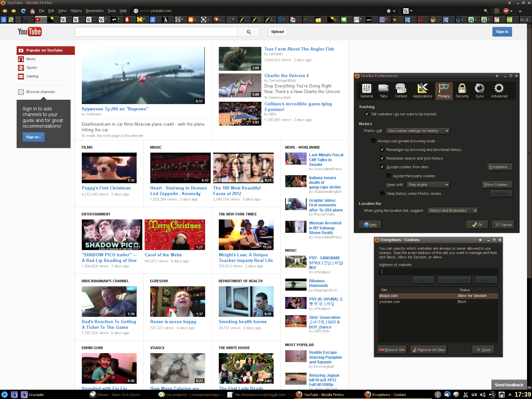Open the History menu
This screenshot has width=532, height=399.
[76, 11]
